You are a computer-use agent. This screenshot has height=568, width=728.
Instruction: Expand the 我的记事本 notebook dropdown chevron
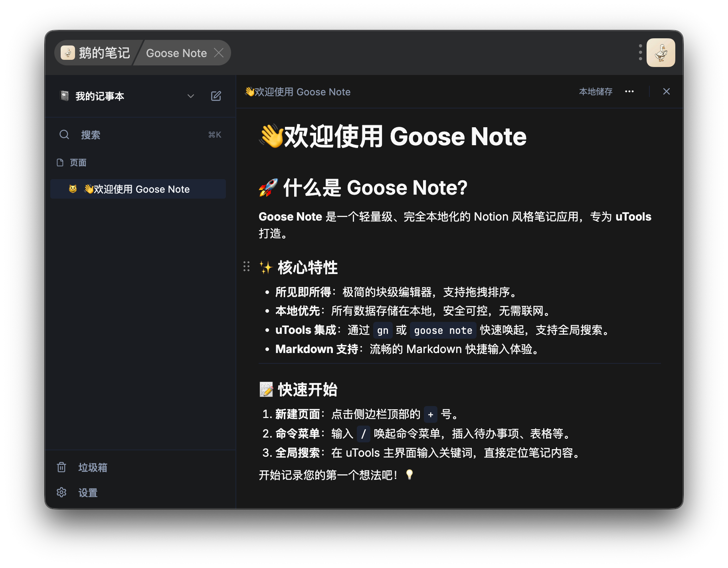point(191,96)
